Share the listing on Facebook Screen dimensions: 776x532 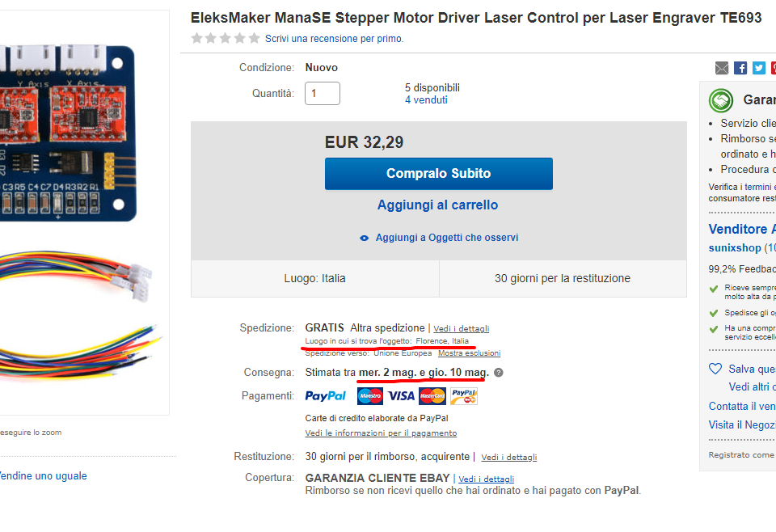[740, 68]
